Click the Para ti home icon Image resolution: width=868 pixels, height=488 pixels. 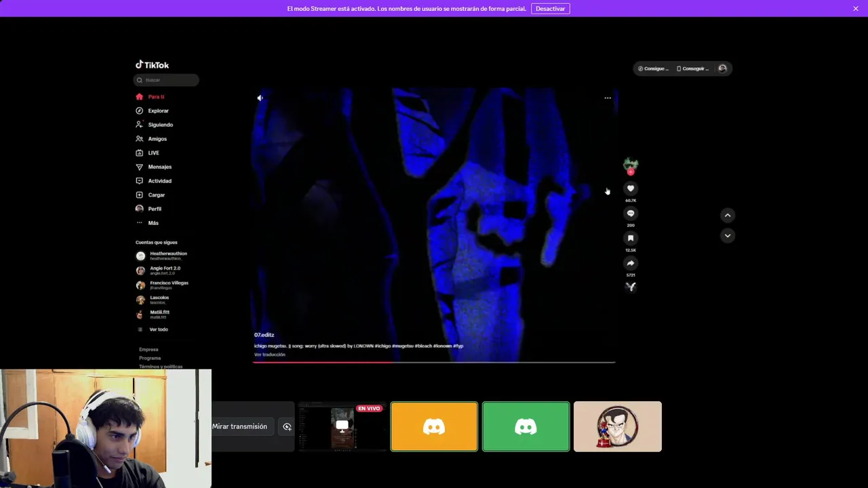140,97
